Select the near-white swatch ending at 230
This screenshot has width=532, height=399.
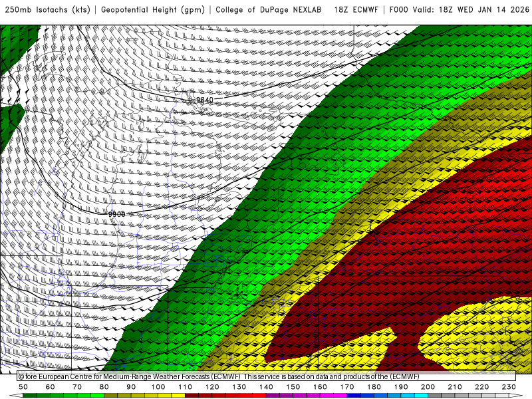tap(502, 396)
